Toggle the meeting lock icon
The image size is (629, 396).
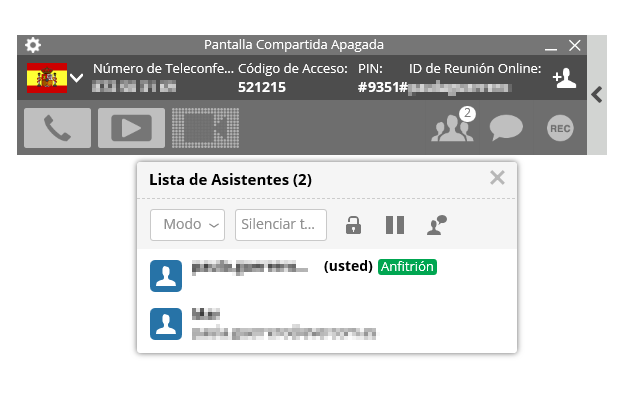click(353, 225)
